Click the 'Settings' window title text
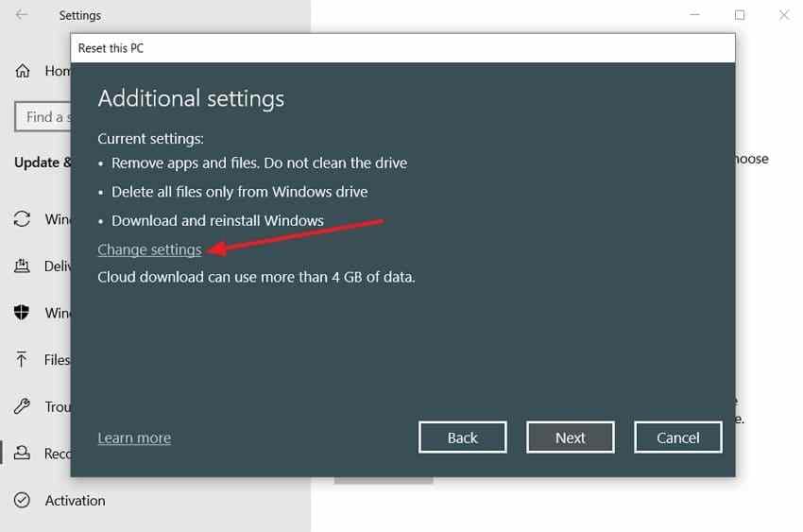This screenshot has width=803, height=532. tap(80, 16)
